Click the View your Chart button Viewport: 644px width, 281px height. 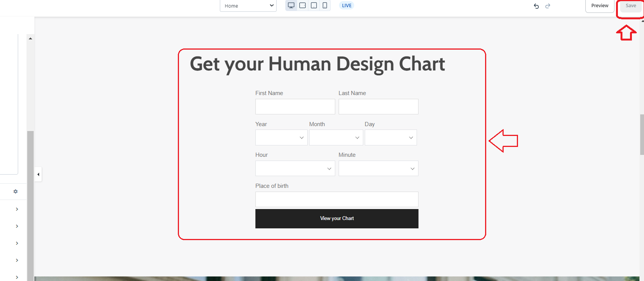tap(337, 219)
